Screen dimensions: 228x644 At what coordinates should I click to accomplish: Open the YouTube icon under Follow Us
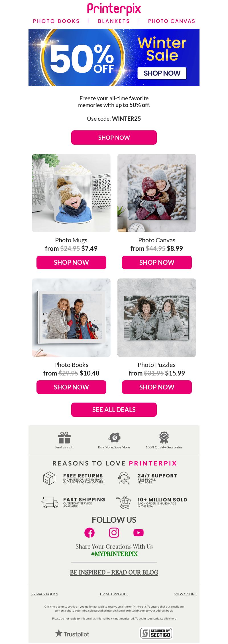point(139,532)
